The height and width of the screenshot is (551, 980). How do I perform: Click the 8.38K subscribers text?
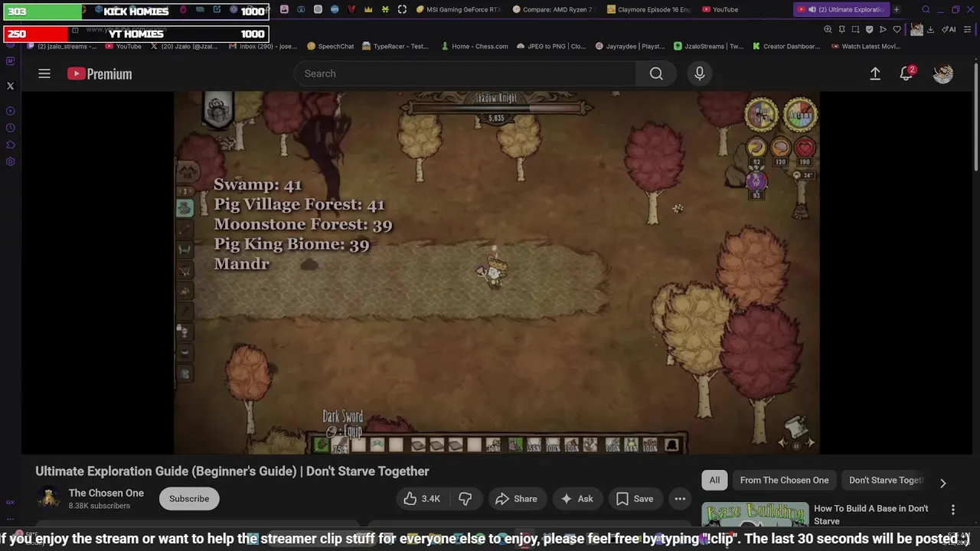(x=100, y=506)
